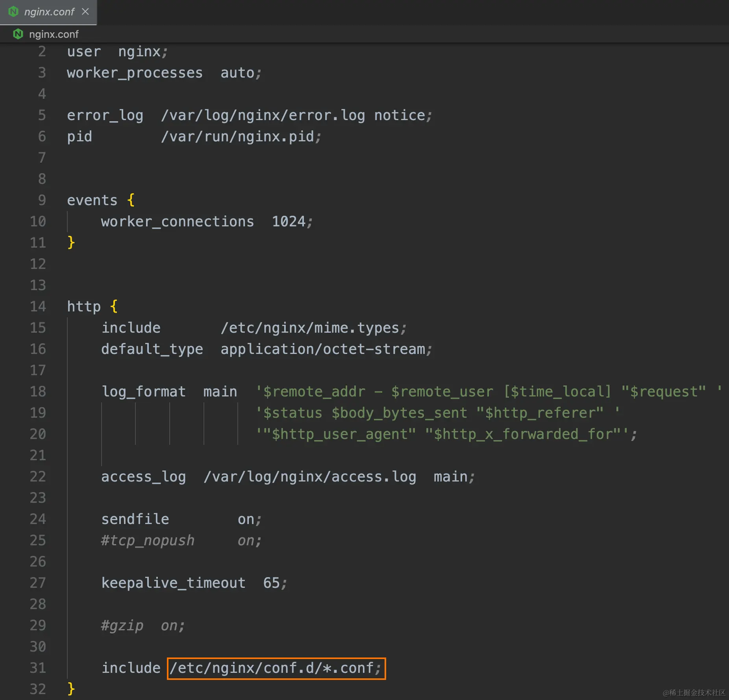Click the nginx icon in the breadcrumb
This screenshot has width=729, height=700.
pyautogui.click(x=18, y=34)
